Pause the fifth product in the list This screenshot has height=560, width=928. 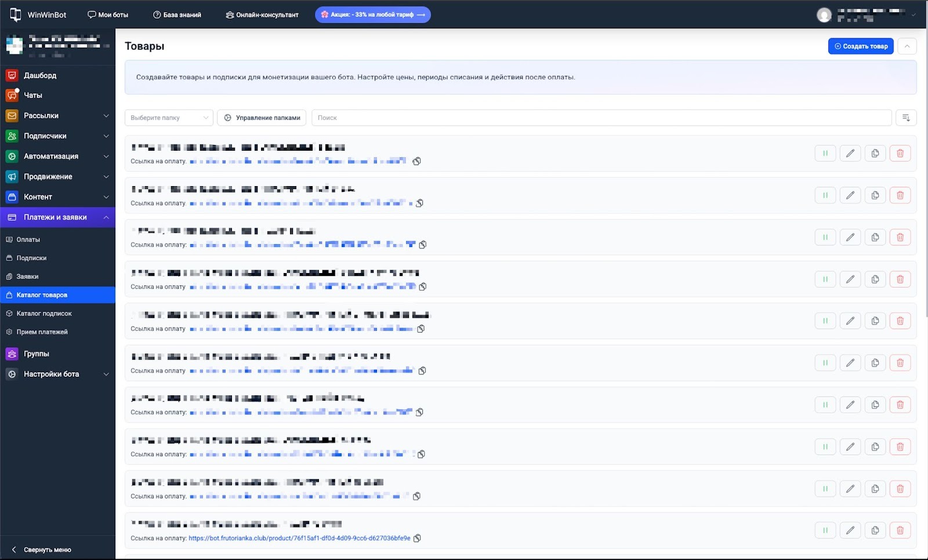[x=825, y=321]
